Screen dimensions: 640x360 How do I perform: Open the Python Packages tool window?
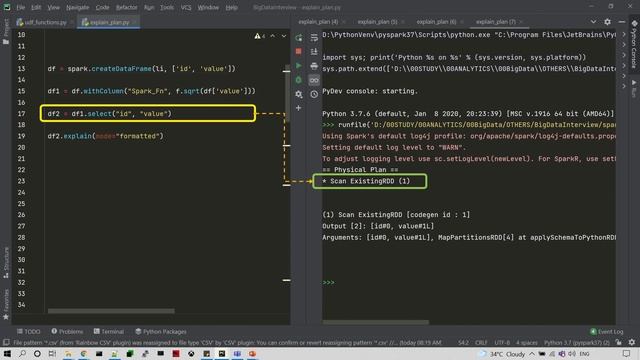click(x=161, y=331)
